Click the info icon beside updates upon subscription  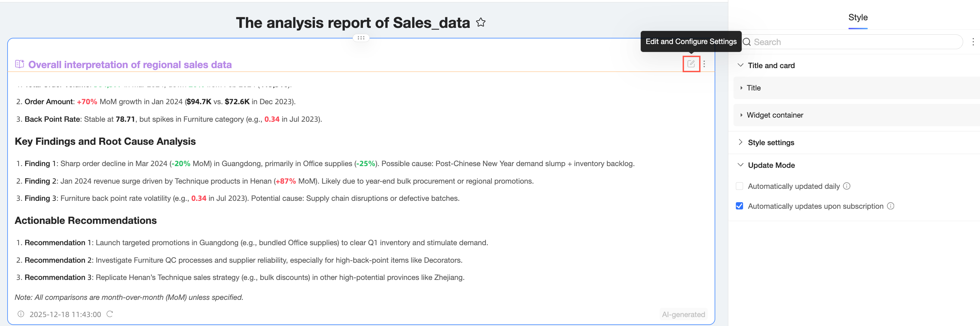tap(891, 206)
